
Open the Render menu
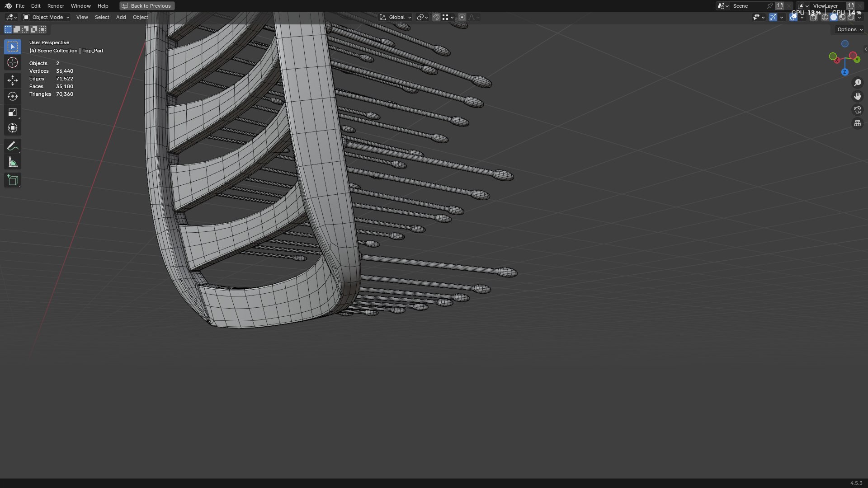coord(56,6)
